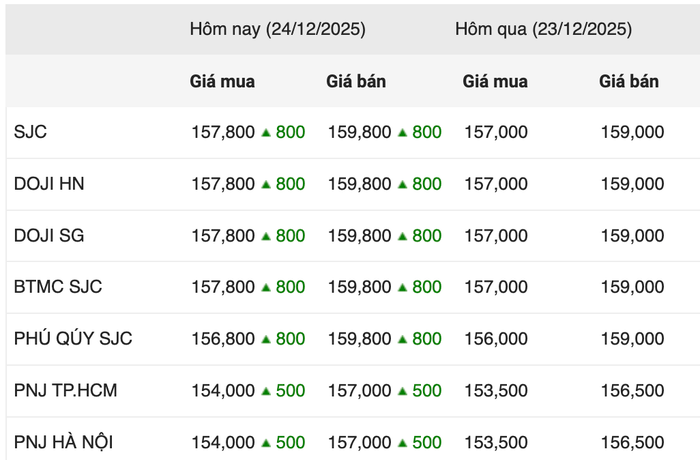Click the green arrow in DOJI HN buying column
Image resolution: width=700 pixels, height=460 pixels.
click(x=266, y=184)
